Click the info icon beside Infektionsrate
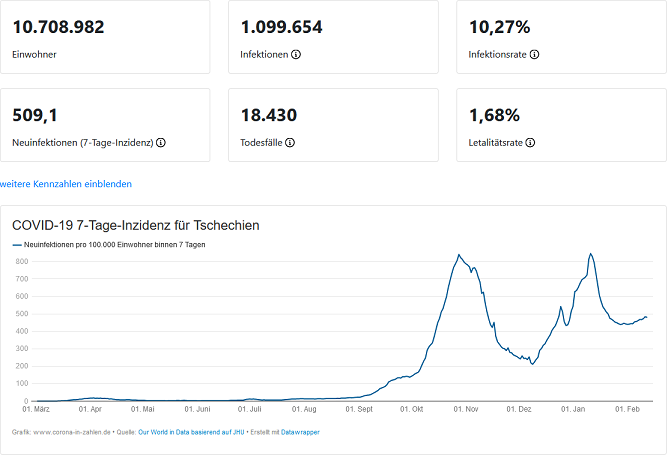Viewport: 668px width, 456px height. coord(535,54)
